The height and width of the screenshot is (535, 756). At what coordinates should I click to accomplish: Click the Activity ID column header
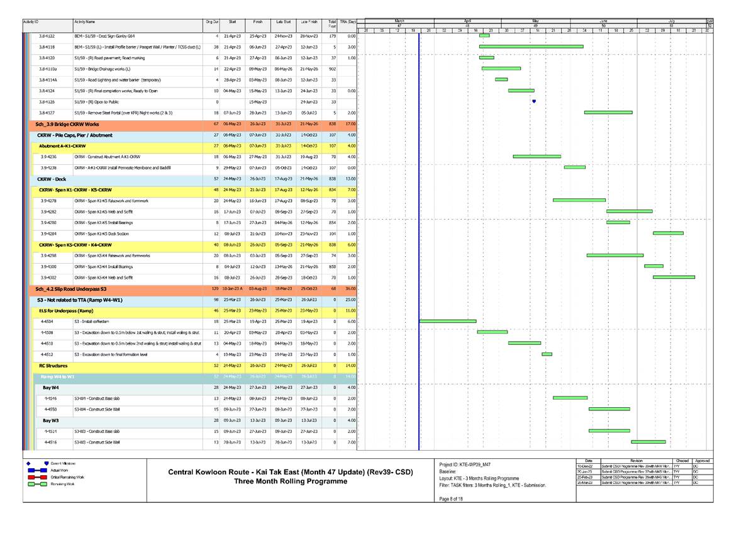pos(30,22)
